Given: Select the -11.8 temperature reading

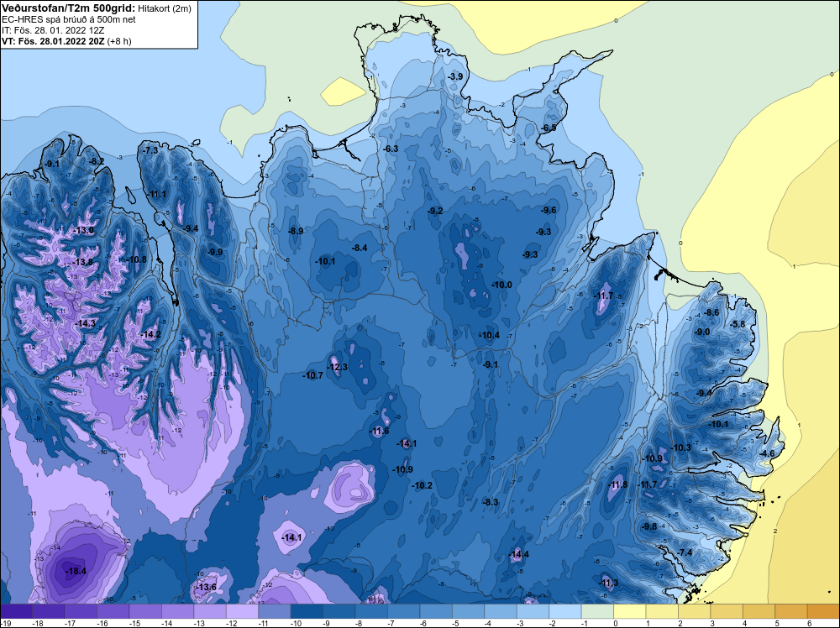Looking at the screenshot, I should point(618,484).
